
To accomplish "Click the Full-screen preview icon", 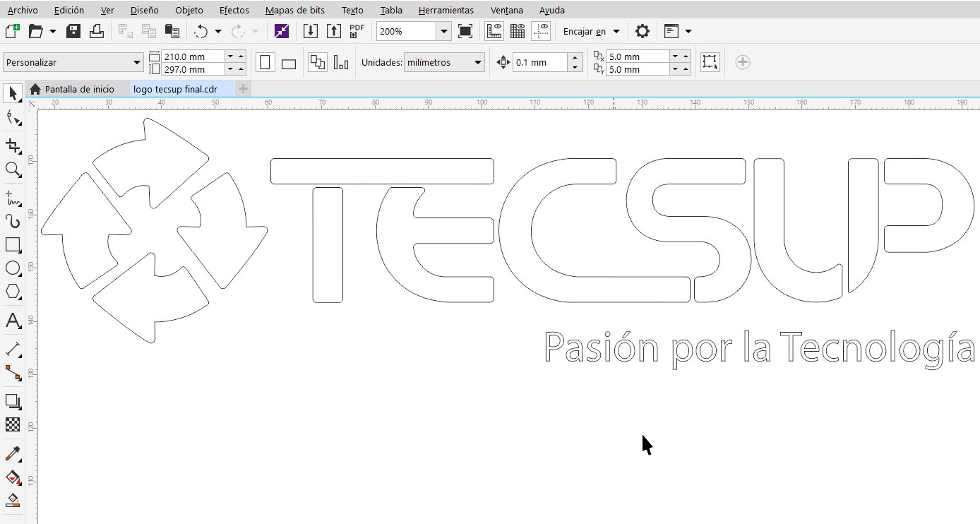I will 465,31.
